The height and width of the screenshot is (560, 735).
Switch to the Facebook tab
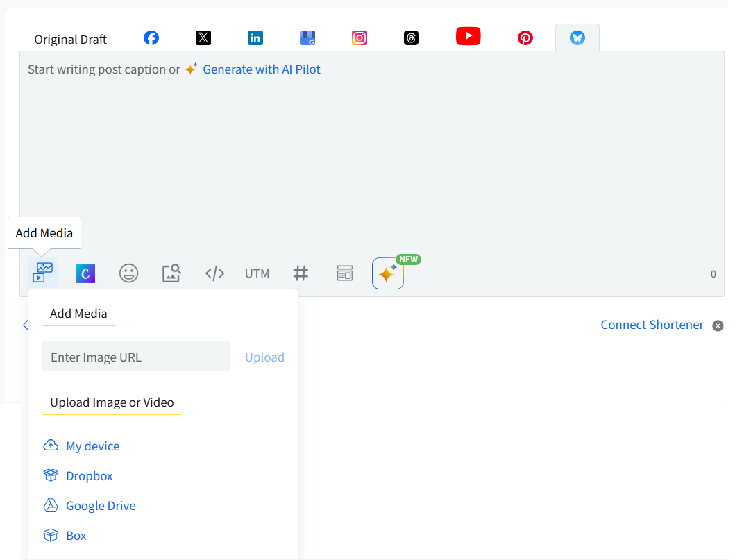pos(151,38)
